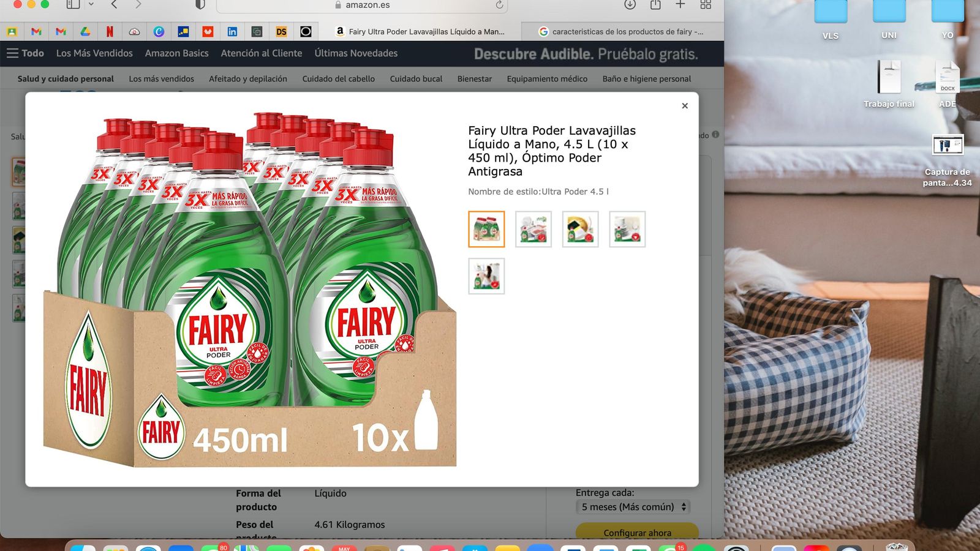Reload the amazon.es page

(x=499, y=5)
